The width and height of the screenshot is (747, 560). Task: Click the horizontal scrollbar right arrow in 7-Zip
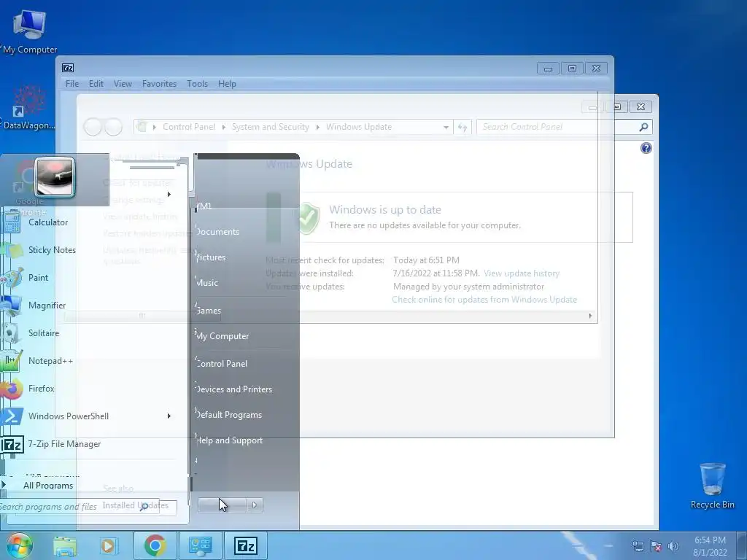(x=590, y=316)
